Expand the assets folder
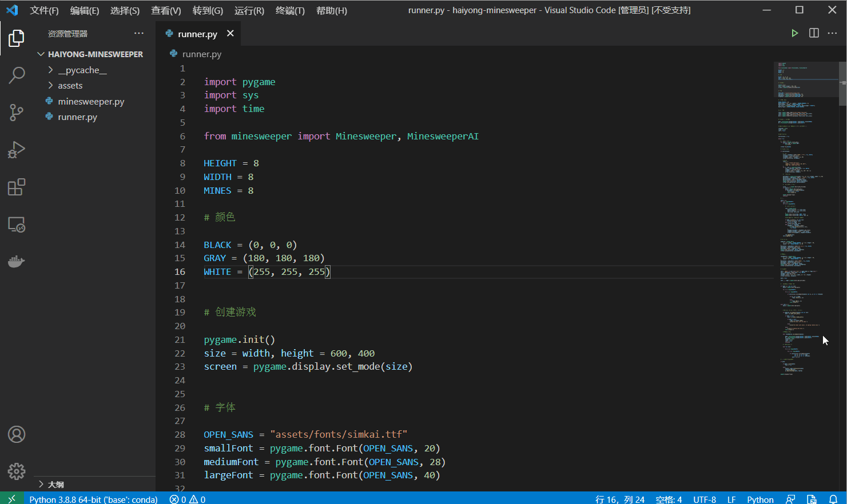847x504 pixels. click(70, 86)
